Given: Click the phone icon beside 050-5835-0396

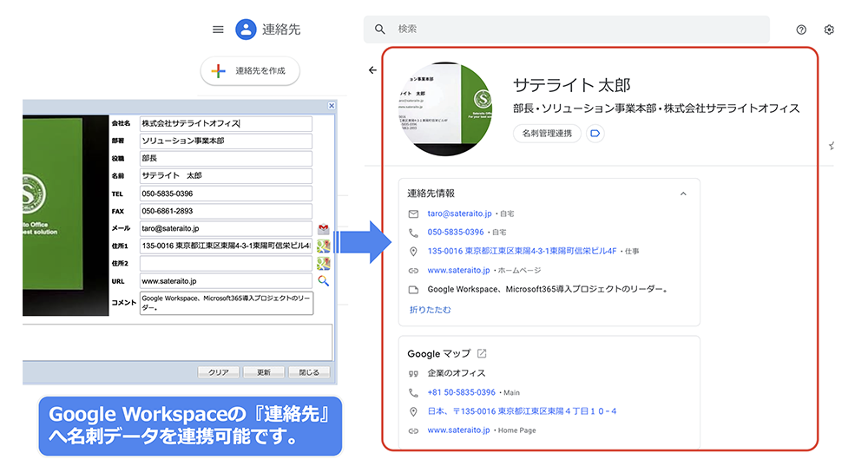Looking at the screenshot, I should tap(413, 233).
